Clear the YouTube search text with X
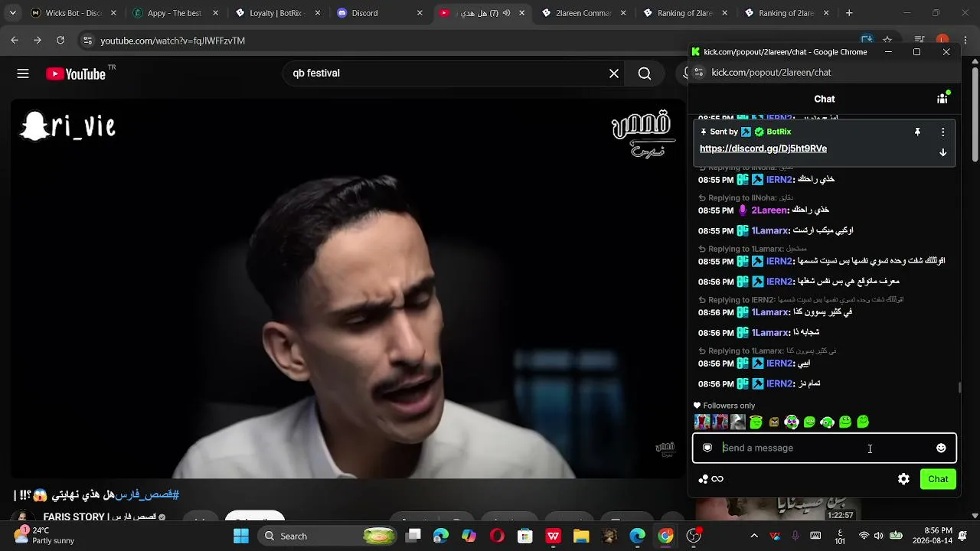 pos(614,73)
